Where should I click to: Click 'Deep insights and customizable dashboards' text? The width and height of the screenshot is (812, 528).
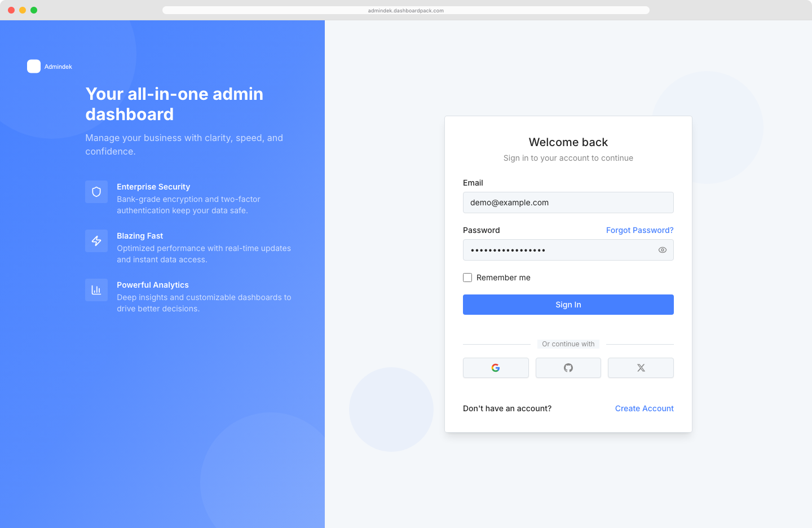click(204, 303)
